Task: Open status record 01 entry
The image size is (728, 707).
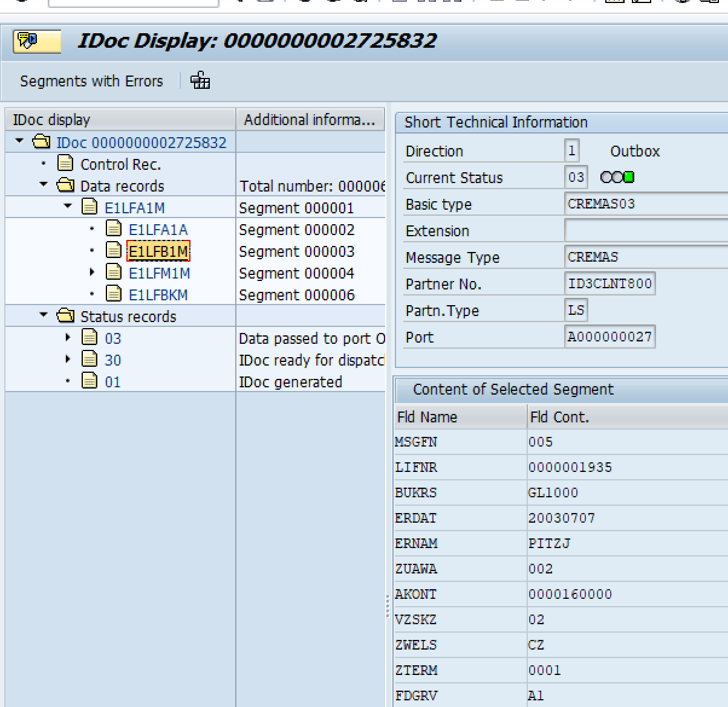Action: tap(112, 382)
